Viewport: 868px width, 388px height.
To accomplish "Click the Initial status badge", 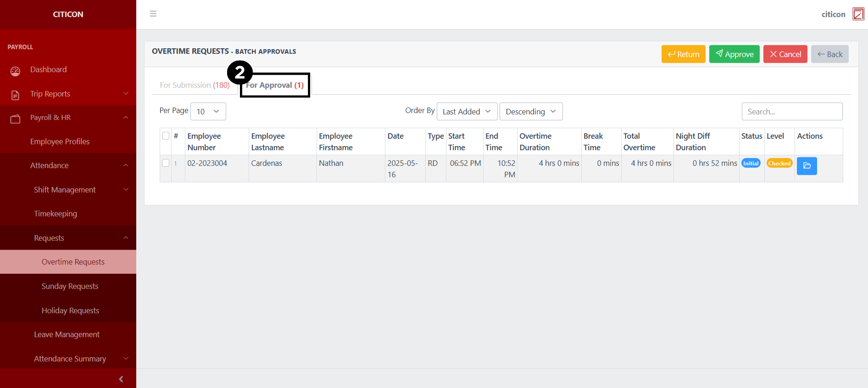I will click(x=751, y=163).
